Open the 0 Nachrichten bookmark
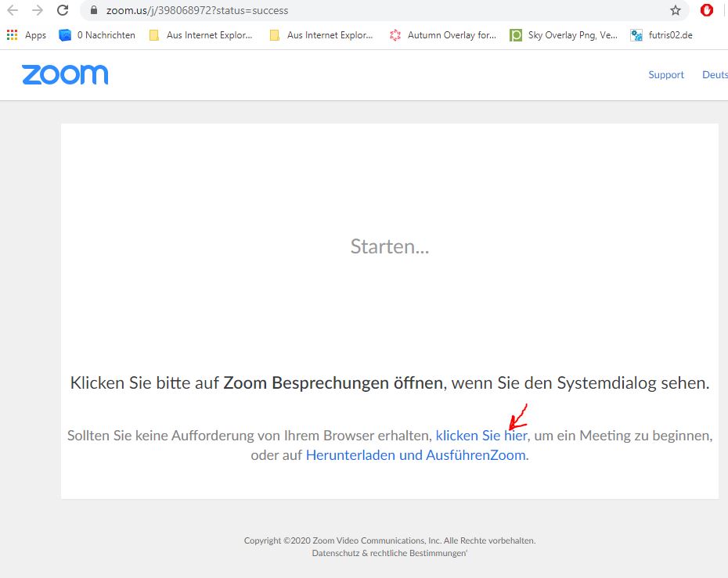Image resolution: width=728 pixels, height=578 pixels. (x=97, y=35)
